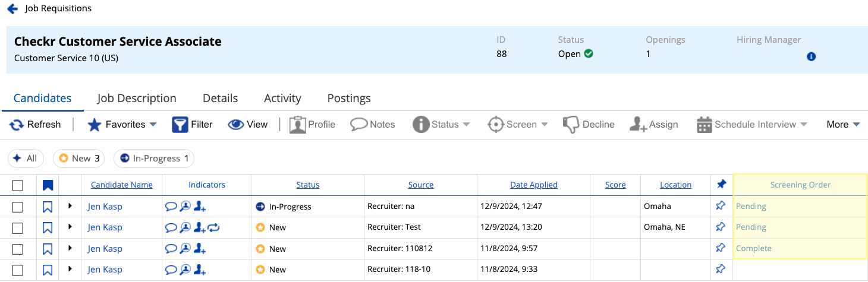Click the Hiring Manager info icon
868x282 pixels.
click(x=811, y=57)
